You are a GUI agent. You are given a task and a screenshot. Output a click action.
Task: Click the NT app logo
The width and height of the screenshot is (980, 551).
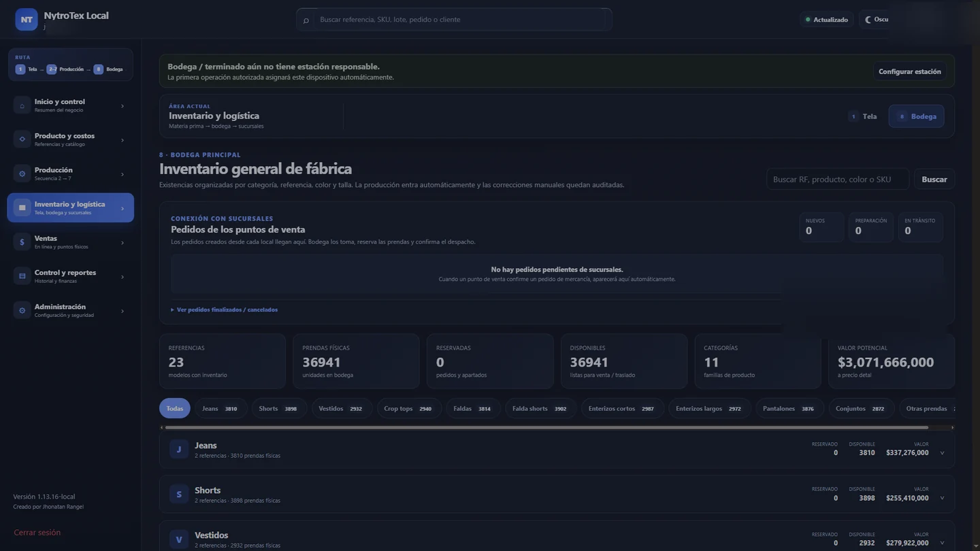(x=27, y=20)
